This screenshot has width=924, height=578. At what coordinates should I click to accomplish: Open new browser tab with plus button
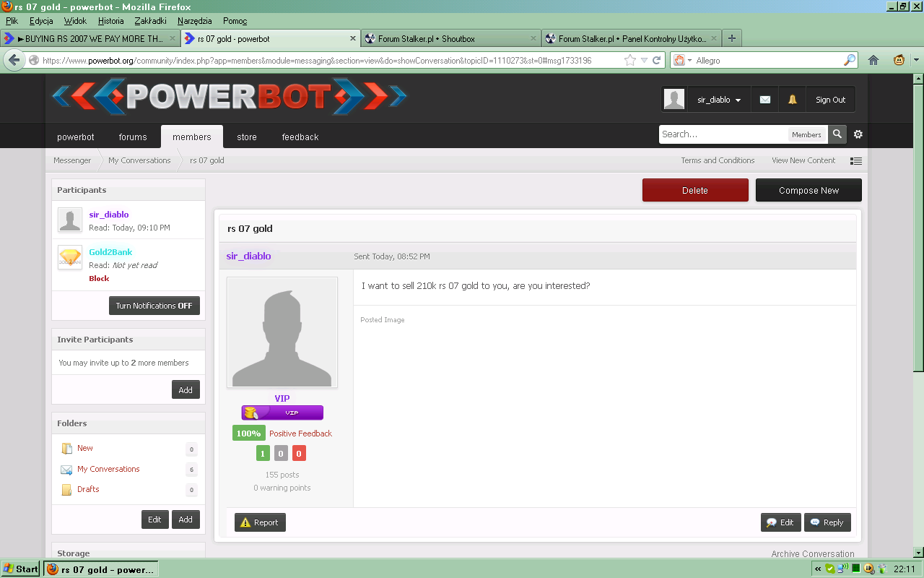pos(731,38)
